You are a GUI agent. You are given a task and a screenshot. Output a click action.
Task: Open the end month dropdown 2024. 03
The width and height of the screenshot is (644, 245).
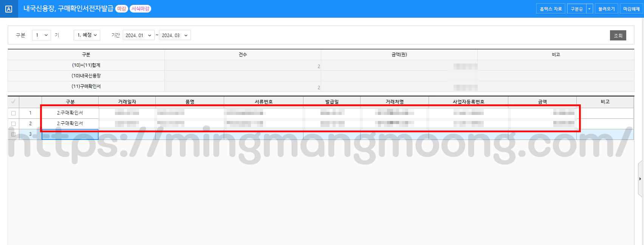175,35
